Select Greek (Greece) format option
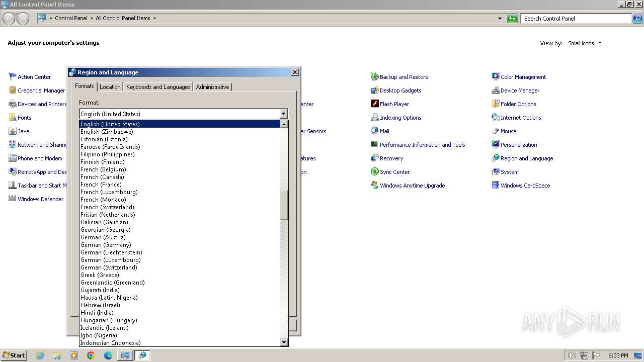The image size is (644, 362). (180, 275)
